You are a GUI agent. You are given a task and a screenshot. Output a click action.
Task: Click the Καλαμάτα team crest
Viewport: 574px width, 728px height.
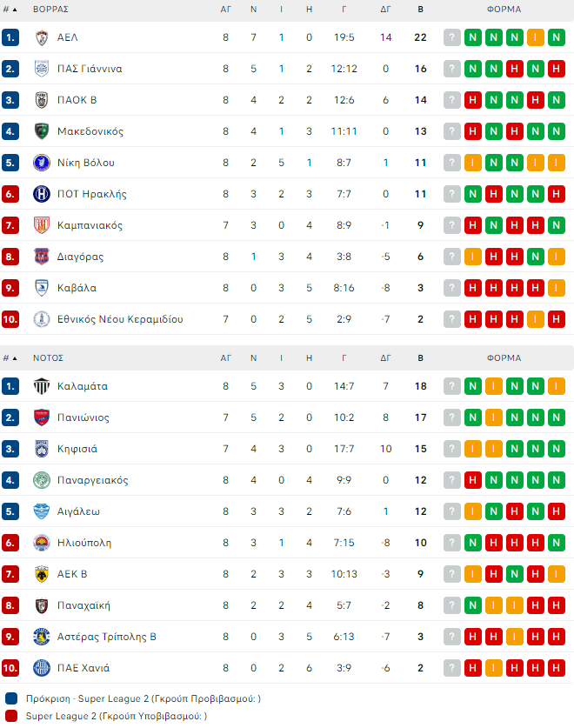41,386
